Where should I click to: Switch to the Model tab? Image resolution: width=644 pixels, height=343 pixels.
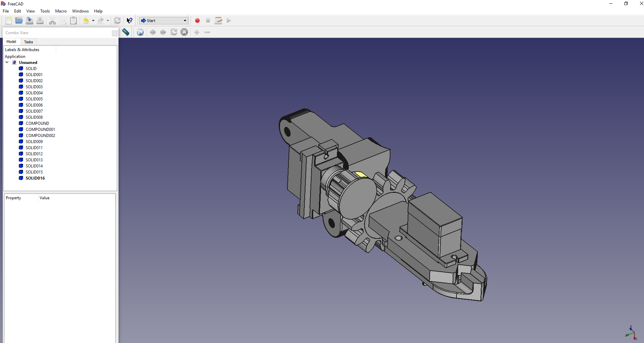click(x=11, y=42)
